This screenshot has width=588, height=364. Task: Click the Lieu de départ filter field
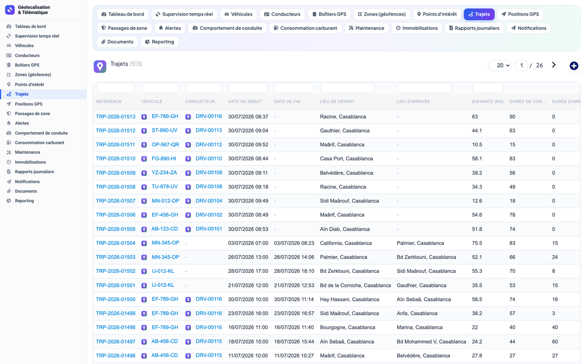tap(347, 88)
